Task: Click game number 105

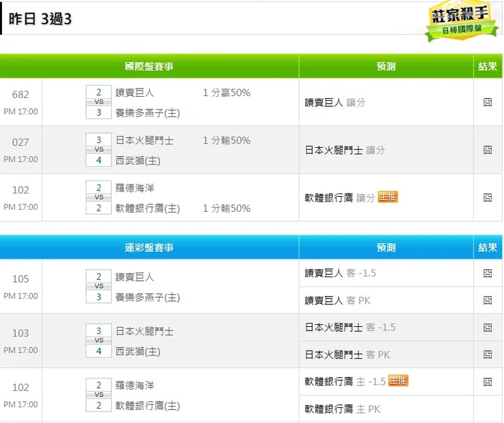Action: 20,279
